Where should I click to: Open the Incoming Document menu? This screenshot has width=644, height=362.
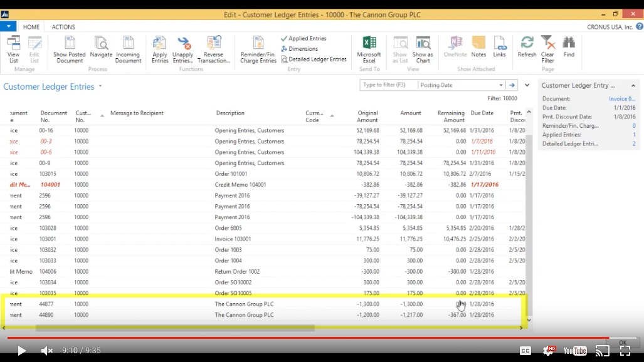pyautogui.click(x=128, y=49)
